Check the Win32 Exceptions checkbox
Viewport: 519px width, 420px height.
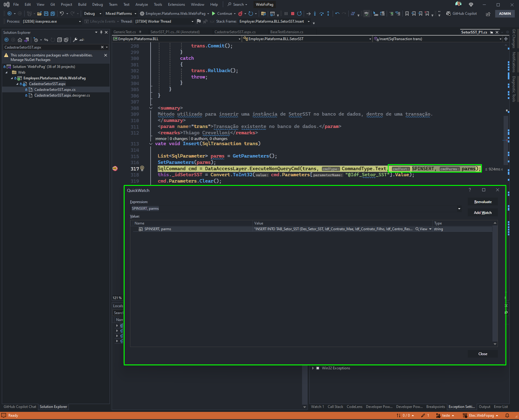pyautogui.click(x=318, y=368)
